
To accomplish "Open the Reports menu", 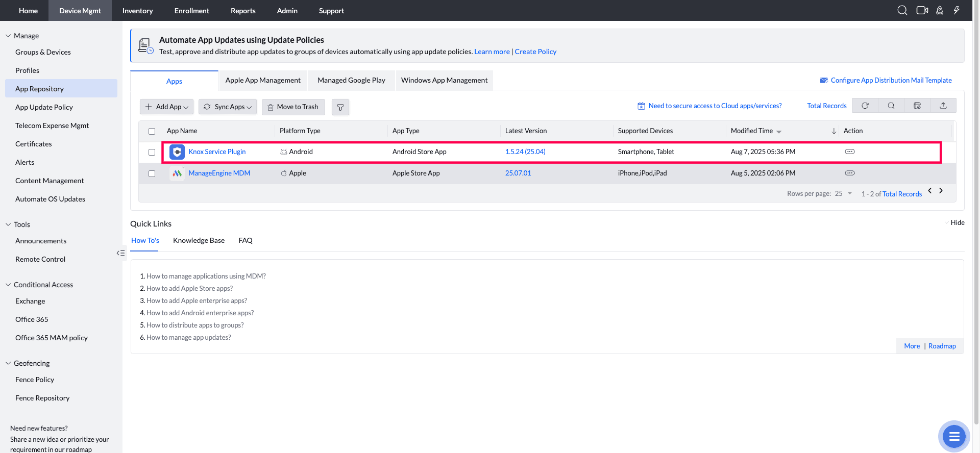I will 243,11.
